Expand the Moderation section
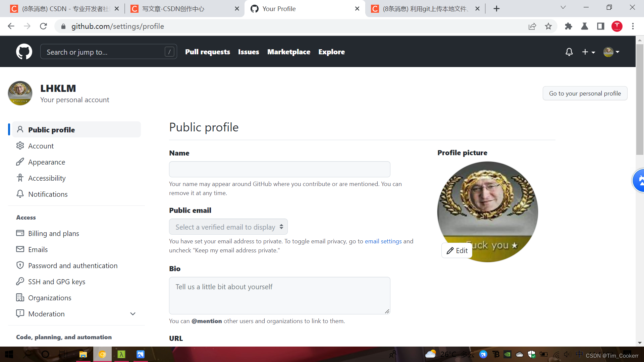644x362 pixels. [x=133, y=314]
